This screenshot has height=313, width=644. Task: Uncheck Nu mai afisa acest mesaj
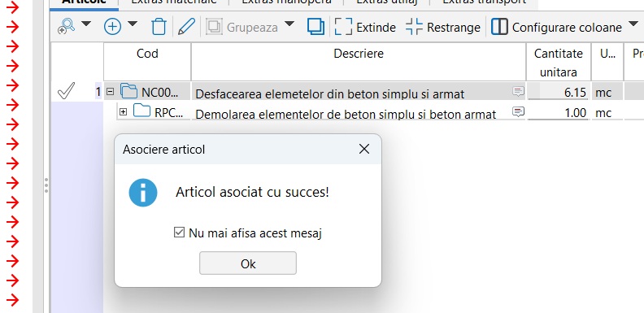coord(179,233)
